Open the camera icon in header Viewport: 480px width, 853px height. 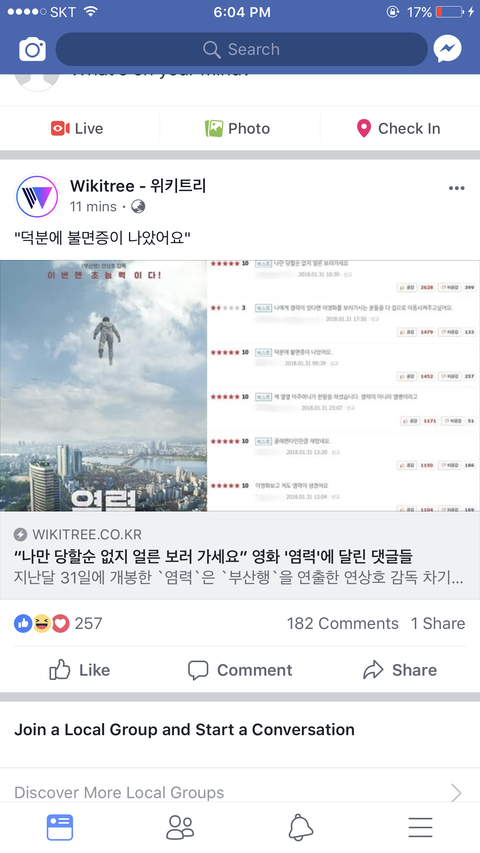(33, 50)
